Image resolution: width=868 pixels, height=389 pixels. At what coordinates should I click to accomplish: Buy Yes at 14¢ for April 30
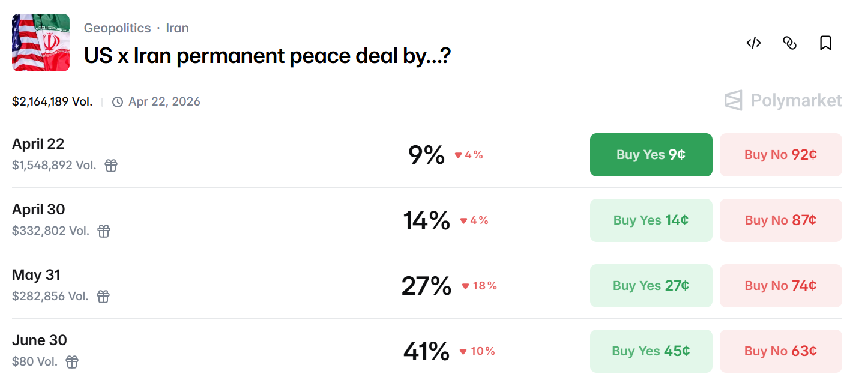point(651,220)
